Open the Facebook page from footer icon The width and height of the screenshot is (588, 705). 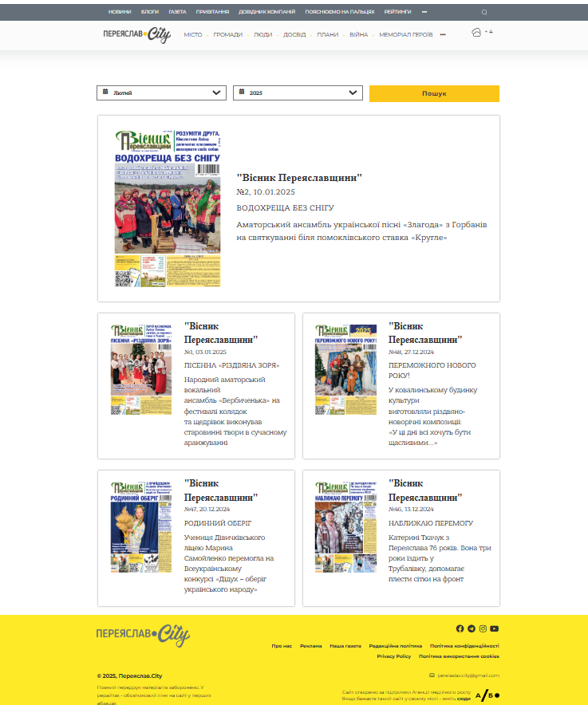coord(460,628)
